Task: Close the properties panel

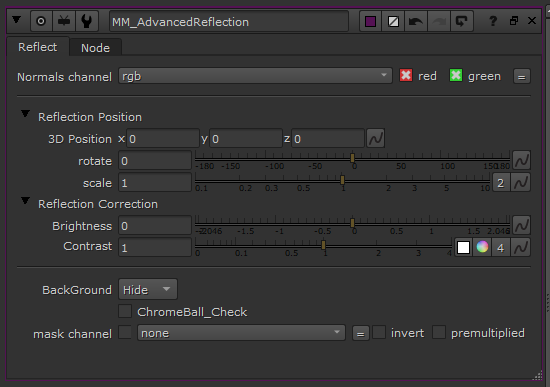Action: [x=532, y=21]
